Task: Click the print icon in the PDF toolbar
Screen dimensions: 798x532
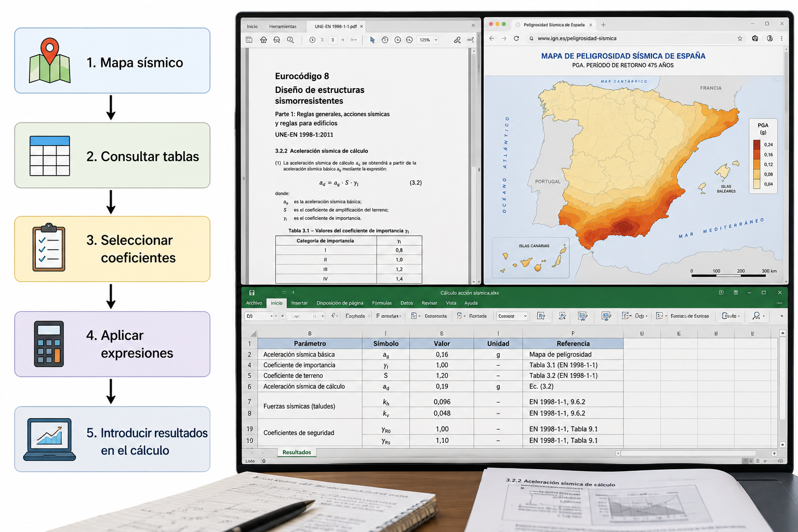Action: pos(277,40)
